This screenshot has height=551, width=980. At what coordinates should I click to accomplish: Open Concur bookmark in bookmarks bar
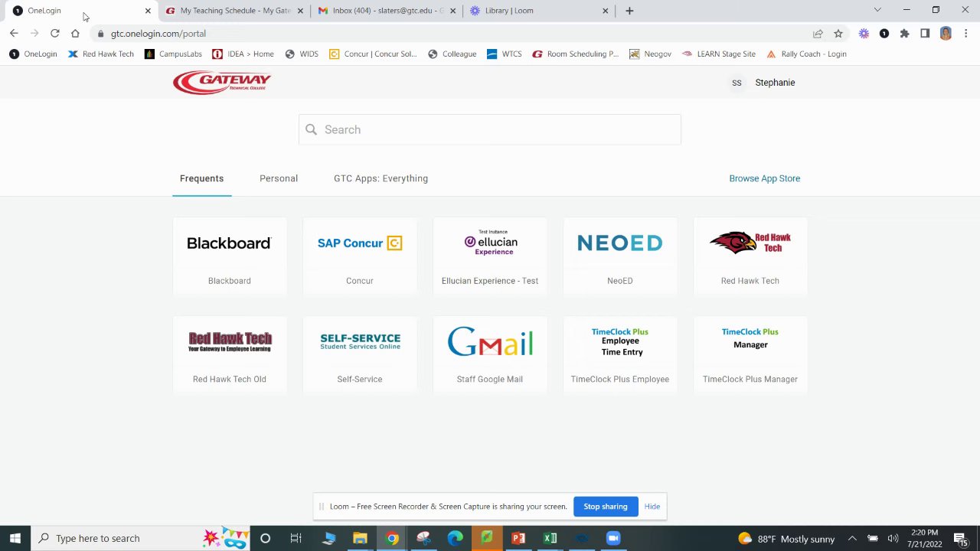tap(373, 54)
